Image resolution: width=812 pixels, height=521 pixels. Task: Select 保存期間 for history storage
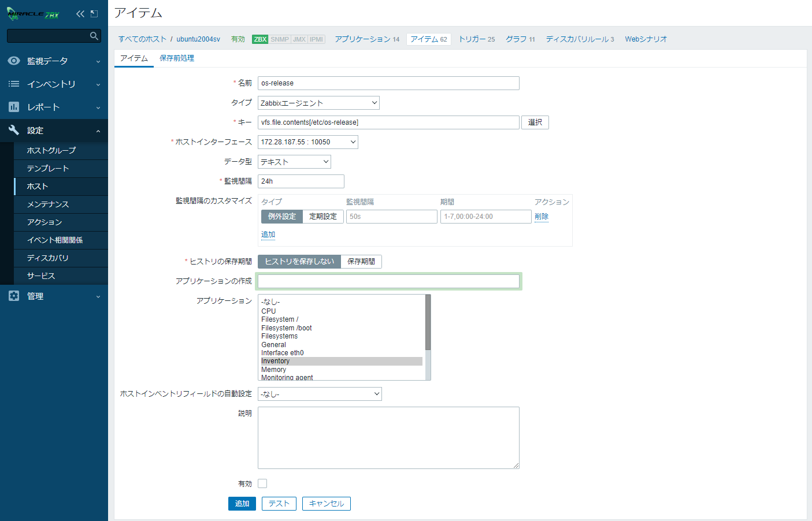pyautogui.click(x=361, y=262)
